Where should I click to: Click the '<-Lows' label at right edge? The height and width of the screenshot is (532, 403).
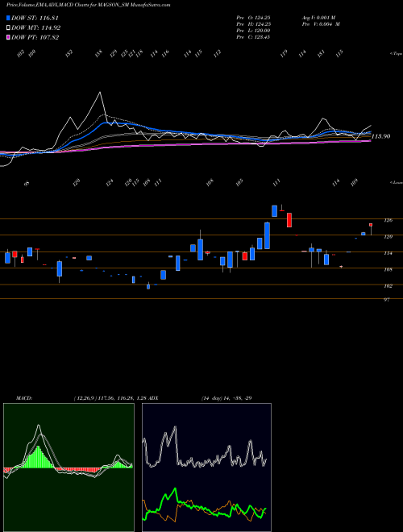click(397, 182)
